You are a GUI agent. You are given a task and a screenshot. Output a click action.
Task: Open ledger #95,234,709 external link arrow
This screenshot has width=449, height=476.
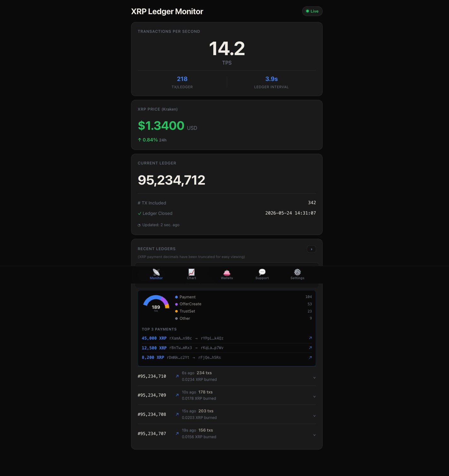[177, 395]
